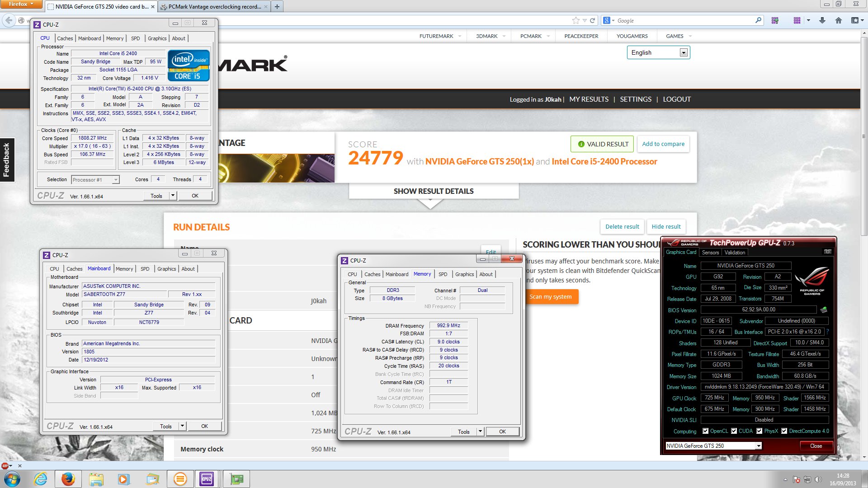The height and width of the screenshot is (488, 868).
Task: Toggle the DirectCompute 4.0 checkbox
Action: 784,431
